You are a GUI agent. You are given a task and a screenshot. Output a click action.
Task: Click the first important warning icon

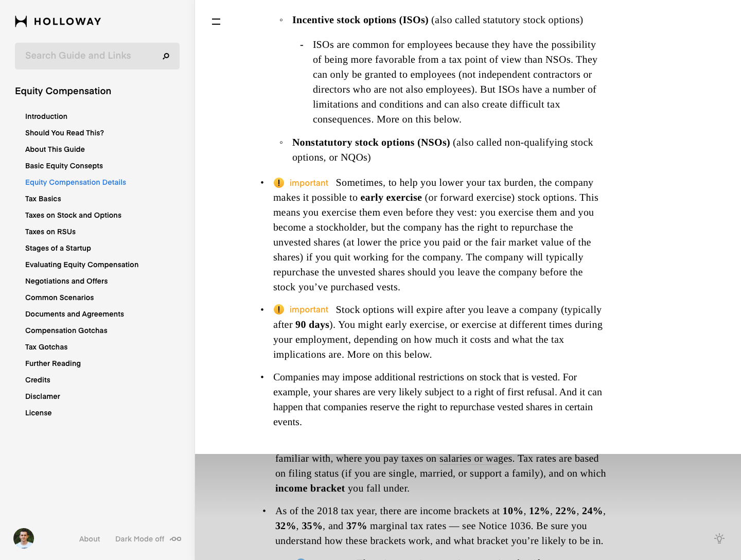click(x=279, y=183)
